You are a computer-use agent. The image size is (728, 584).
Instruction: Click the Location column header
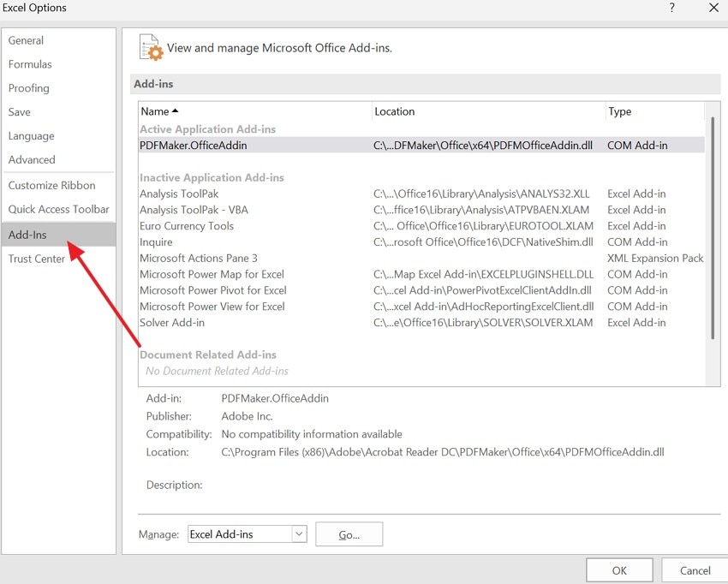pyautogui.click(x=395, y=111)
